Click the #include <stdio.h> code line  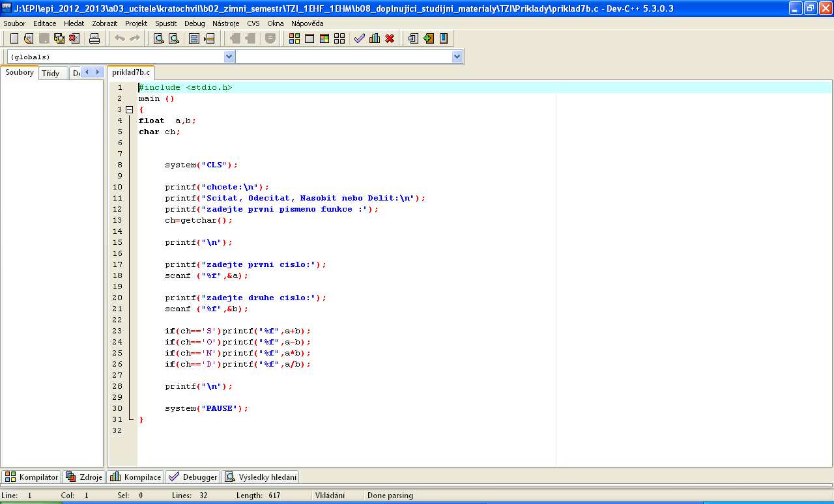click(185, 87)
